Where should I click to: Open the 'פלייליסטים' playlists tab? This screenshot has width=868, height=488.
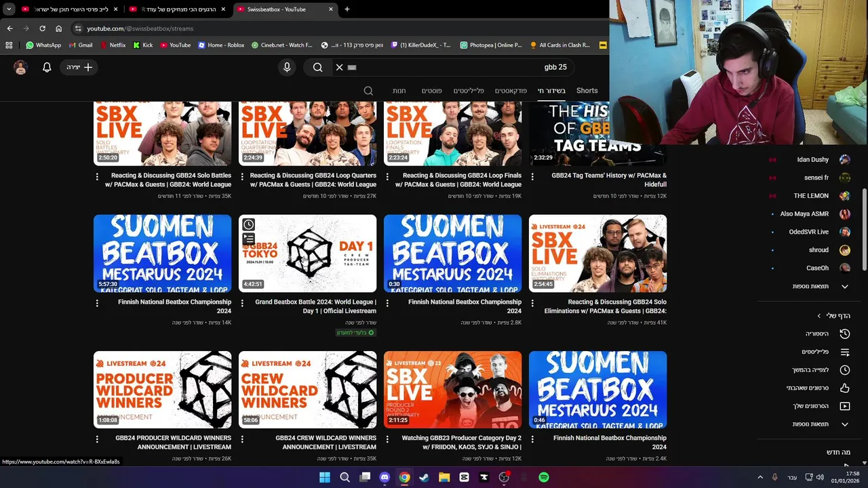469,90
